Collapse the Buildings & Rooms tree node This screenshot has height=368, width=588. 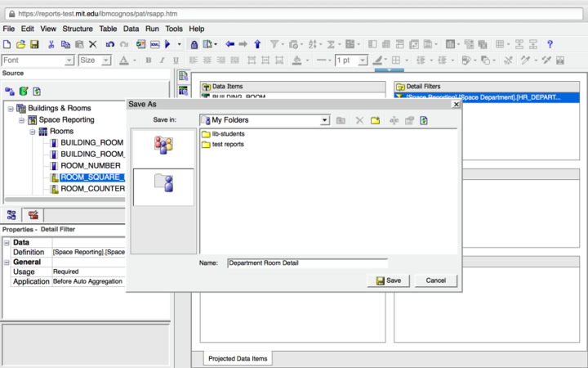[x=11, y=108]
